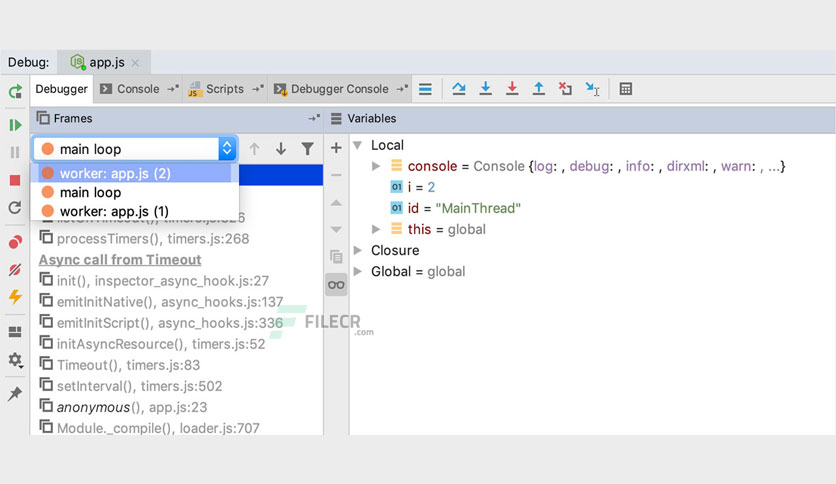This screenshot has height=484, width=836.
Task: Select frame init(), inspector_async_hook.js:27
Action: click(154, 280)
